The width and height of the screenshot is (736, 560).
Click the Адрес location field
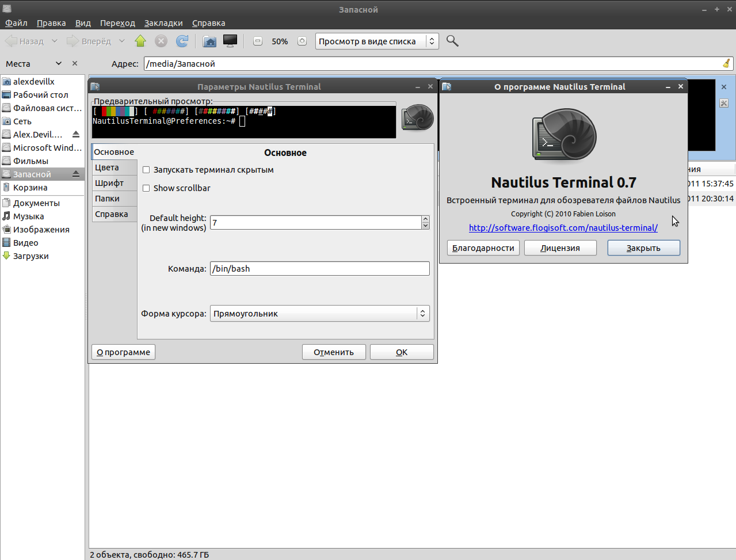point(438,63)
